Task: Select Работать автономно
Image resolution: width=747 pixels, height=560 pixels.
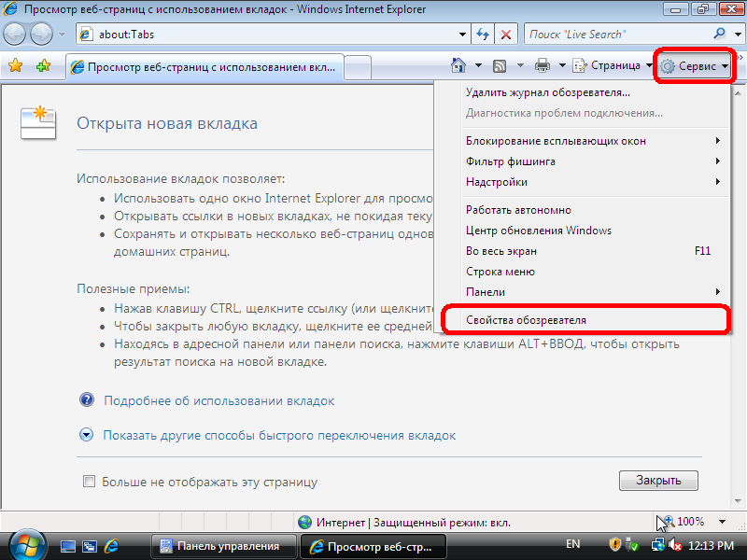Action: [518, 210]
